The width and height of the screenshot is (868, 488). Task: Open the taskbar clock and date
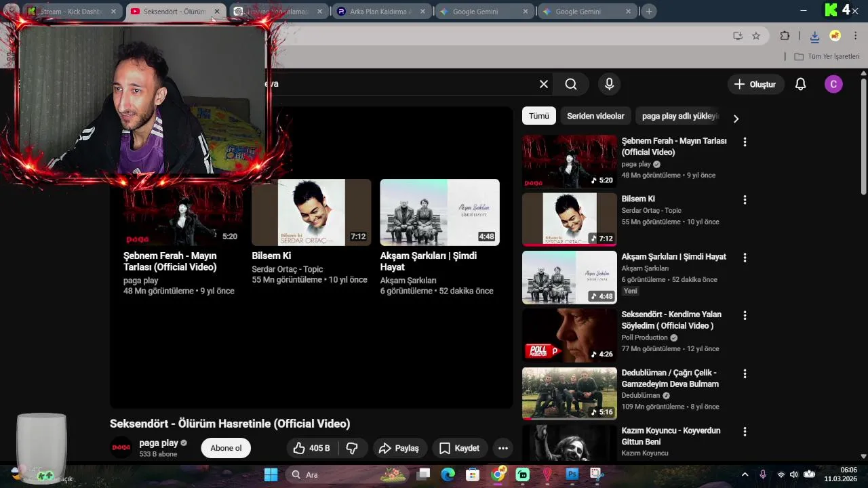[x=840, y=474]
